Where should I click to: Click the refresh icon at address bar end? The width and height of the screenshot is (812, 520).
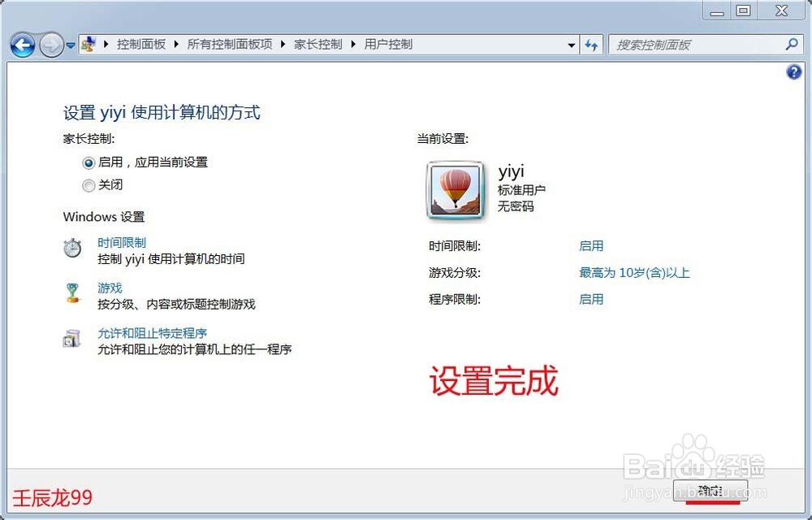(592, 45)
